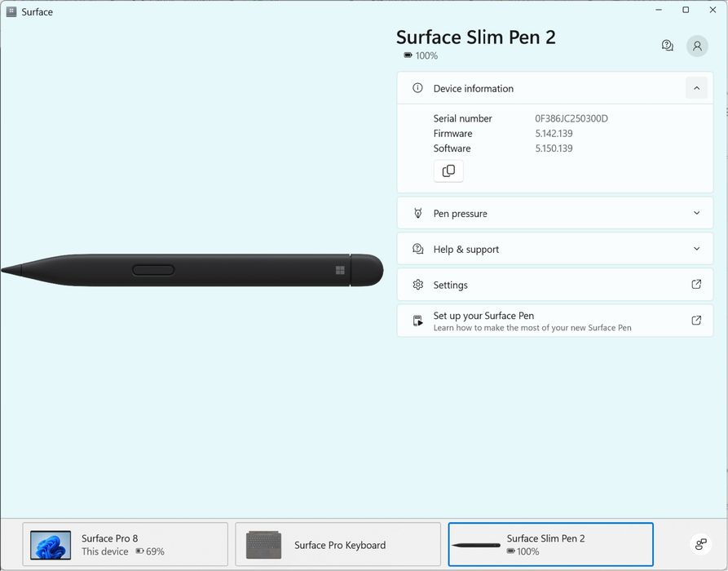The height and width of the screenshot is (571, 728).
Task: Click the battery icon under the Surface Slim Pen 2 title
Action: click(408, 55)
